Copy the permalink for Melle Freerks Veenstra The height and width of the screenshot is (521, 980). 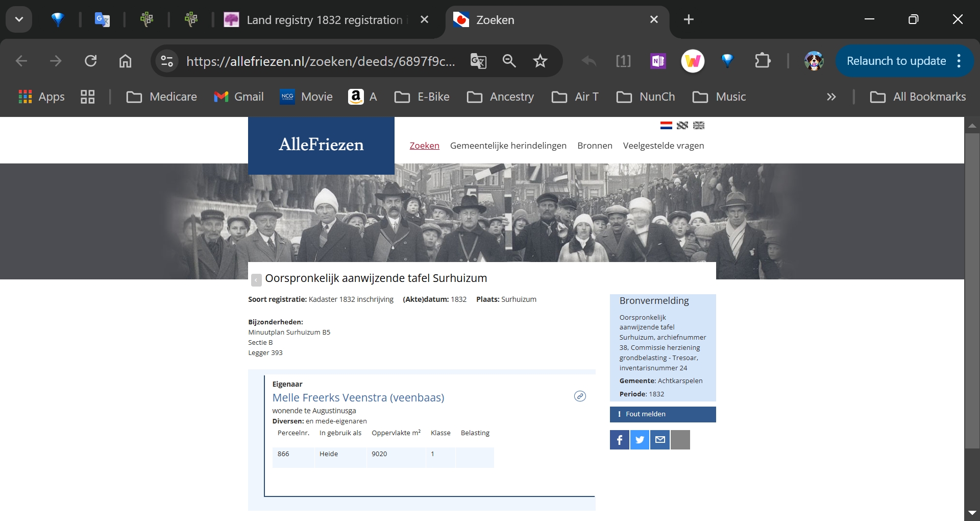point(580,396)
